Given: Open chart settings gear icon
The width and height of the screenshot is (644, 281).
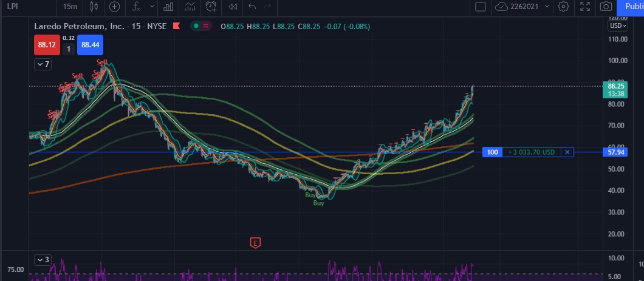Looking at the screenshot, I should click(x=564, y=7).
